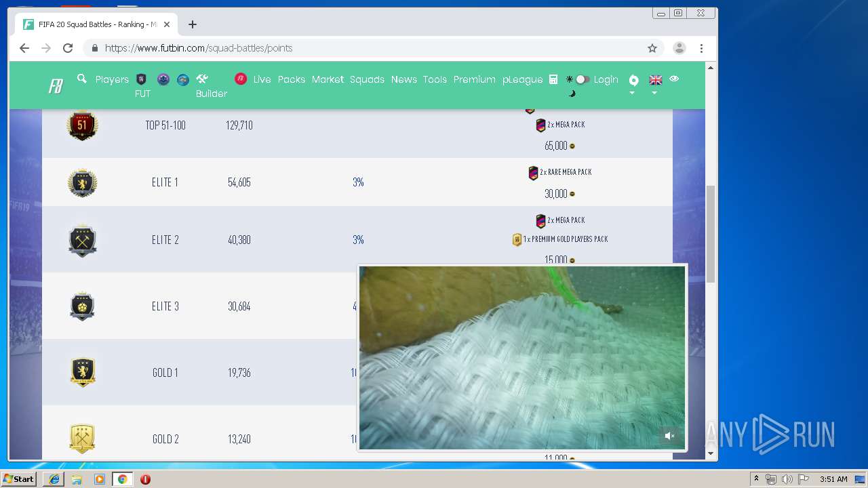The height and width of the screenshot is (488, 868).
Task: Click the blue circular badge icon in navbar
Action: click(x=183, y=79)
